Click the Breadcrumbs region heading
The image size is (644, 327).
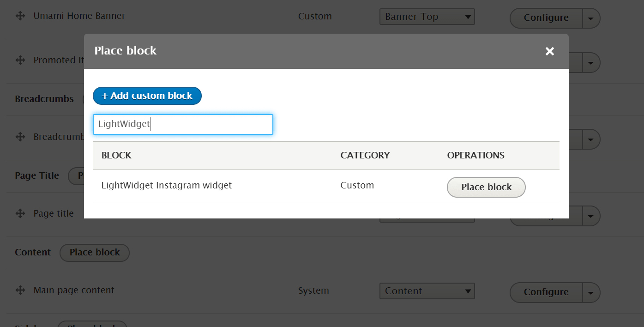[x=44, y=99]
